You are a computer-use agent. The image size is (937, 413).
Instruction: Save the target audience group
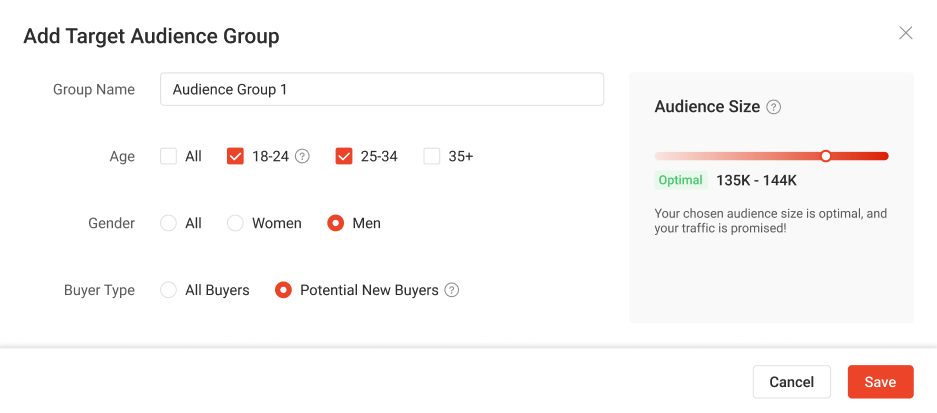pos(880,382)
